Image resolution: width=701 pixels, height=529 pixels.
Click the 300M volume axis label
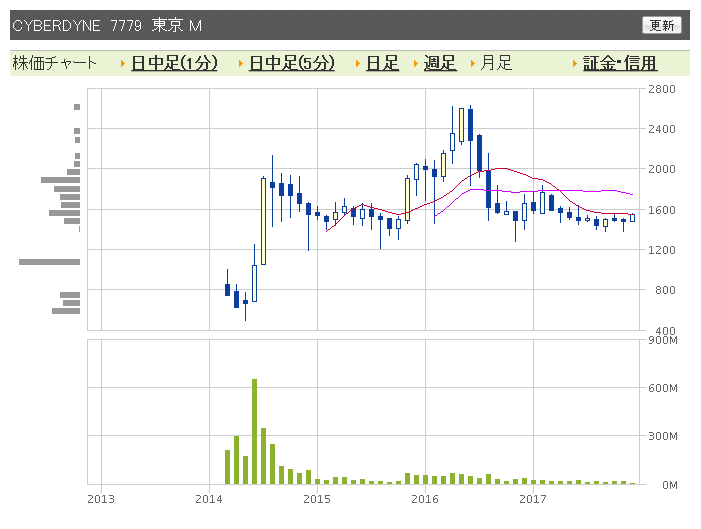pyautogui.click(x=663, y=436)
